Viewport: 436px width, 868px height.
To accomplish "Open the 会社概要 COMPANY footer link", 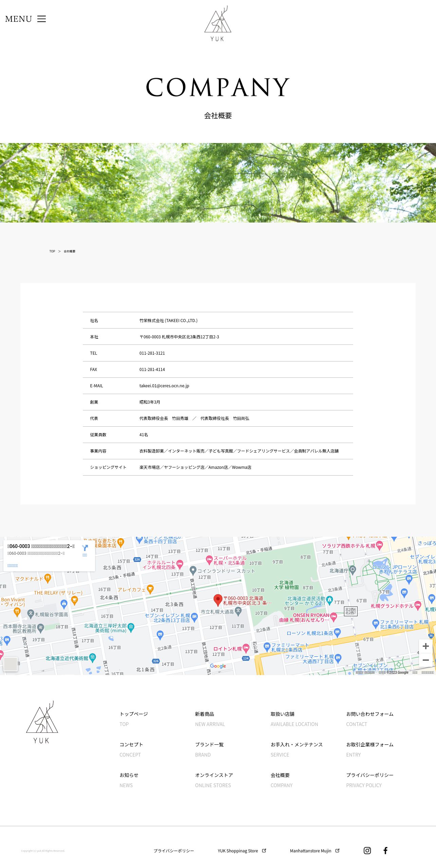I will pos(281,780).
